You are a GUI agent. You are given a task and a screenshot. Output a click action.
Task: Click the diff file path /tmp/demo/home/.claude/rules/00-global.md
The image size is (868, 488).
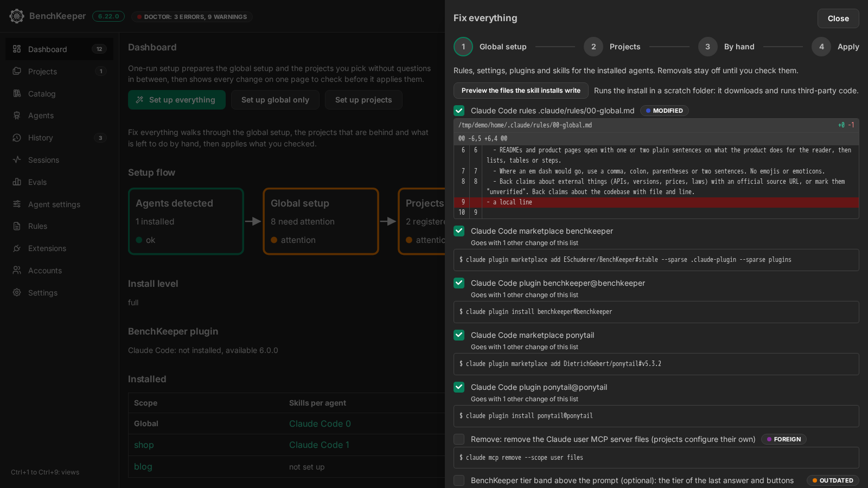point(525,125)
